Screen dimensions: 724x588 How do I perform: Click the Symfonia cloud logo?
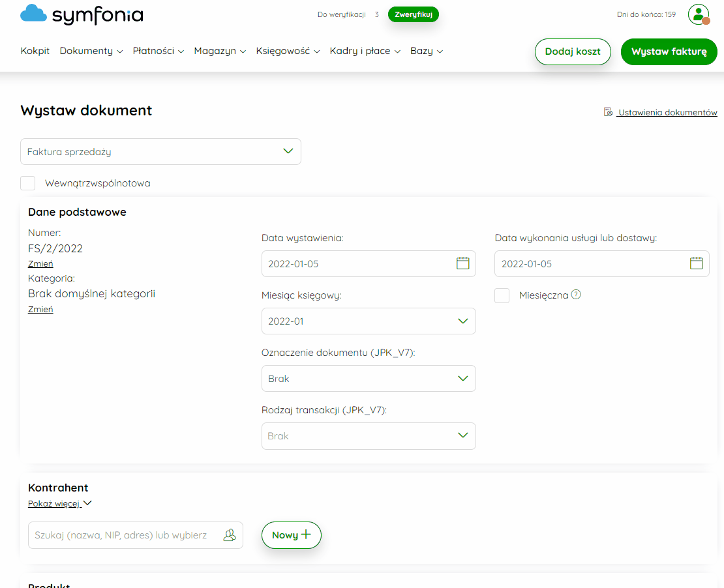34,13
